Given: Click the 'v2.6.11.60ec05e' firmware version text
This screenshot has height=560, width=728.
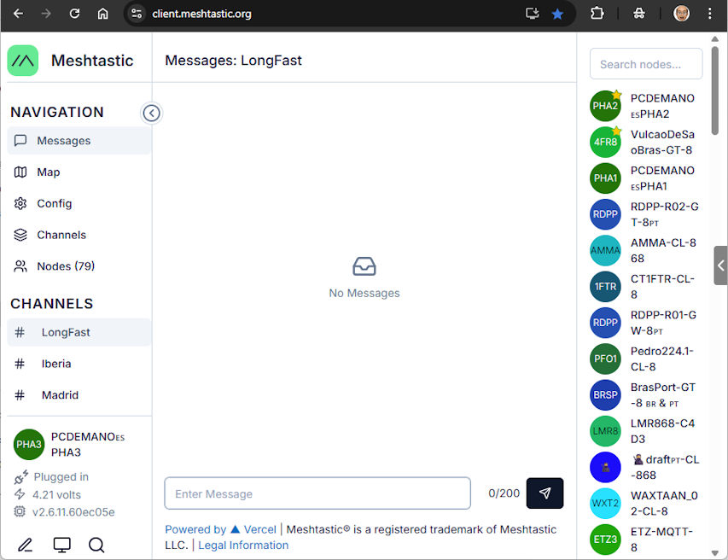Looking at the screenshot, I should (x=73, y=512).
